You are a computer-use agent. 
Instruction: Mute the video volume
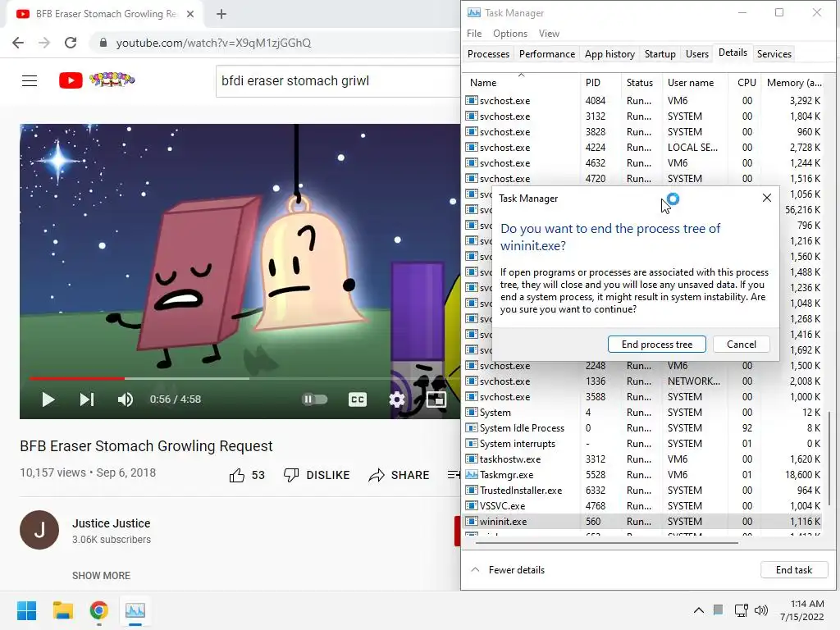coord(126,399)
